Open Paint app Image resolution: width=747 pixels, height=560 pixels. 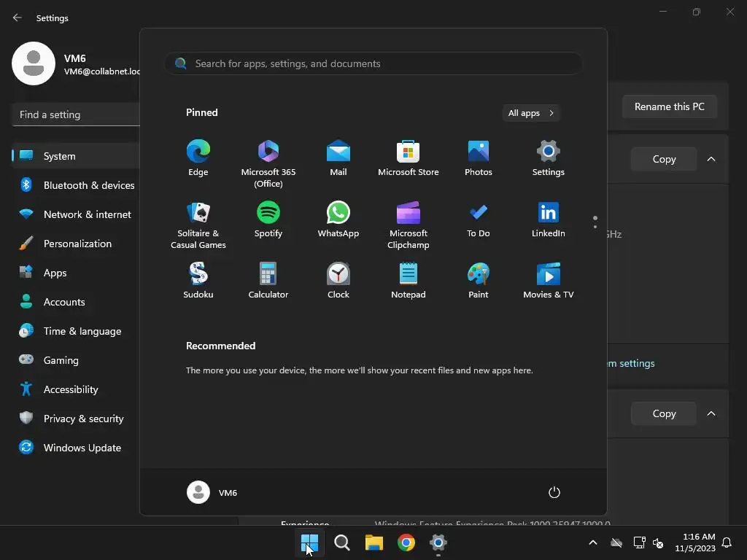click(479, 281)
